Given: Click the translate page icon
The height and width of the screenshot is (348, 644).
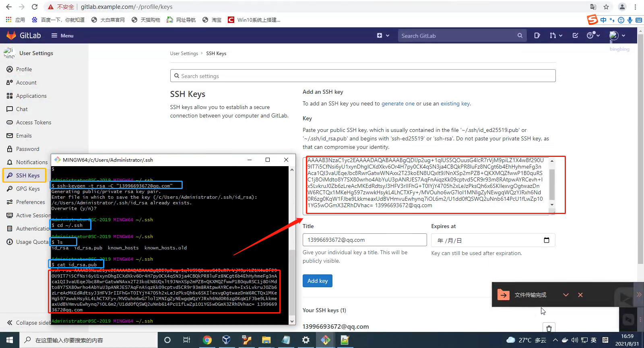Looking at the screenshot, I should (x=593, y=7).
